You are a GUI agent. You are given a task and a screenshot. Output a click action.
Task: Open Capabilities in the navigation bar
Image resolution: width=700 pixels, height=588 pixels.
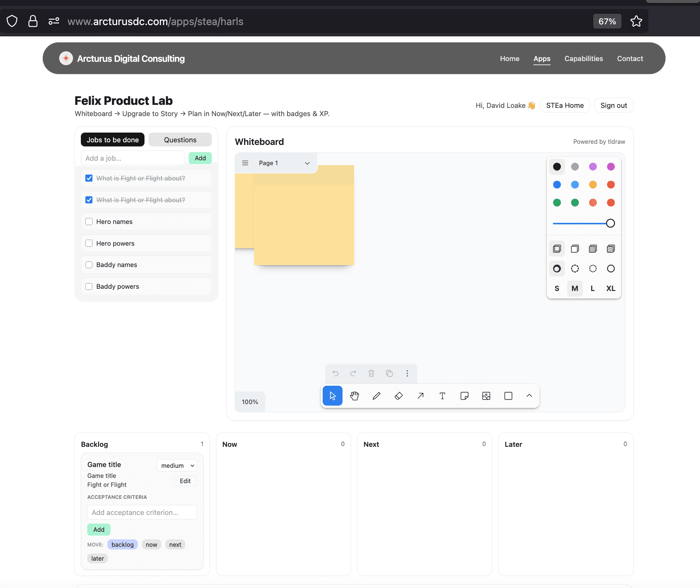583,58
